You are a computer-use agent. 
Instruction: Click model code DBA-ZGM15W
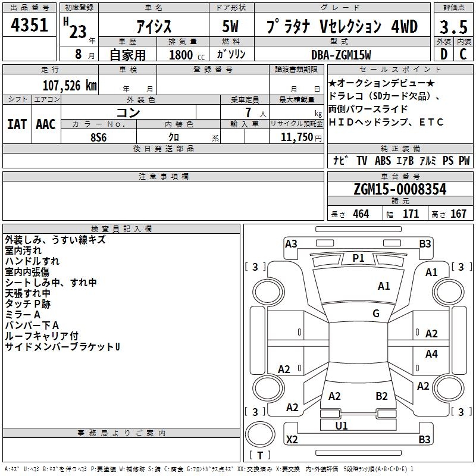click(341, 55)
